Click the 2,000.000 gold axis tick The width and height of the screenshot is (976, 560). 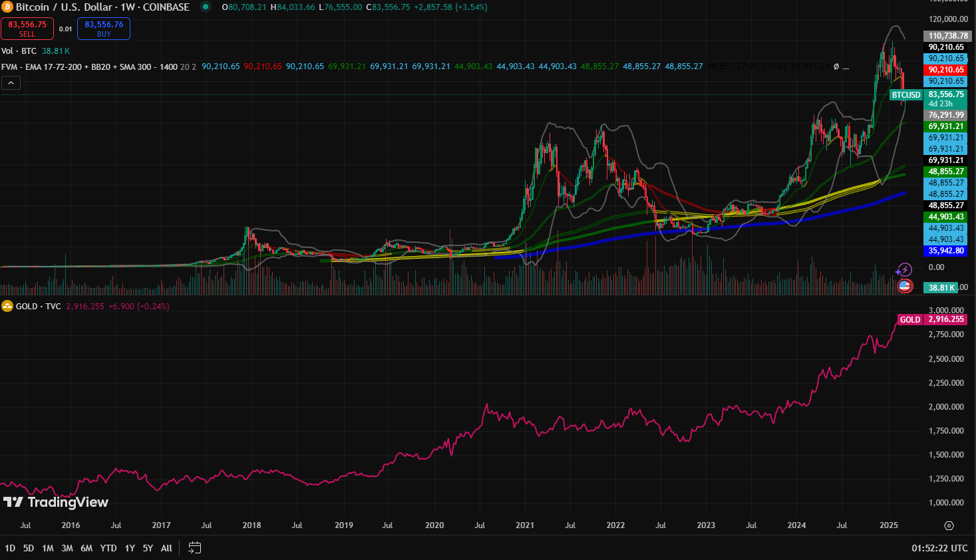[x=946, y=407]
